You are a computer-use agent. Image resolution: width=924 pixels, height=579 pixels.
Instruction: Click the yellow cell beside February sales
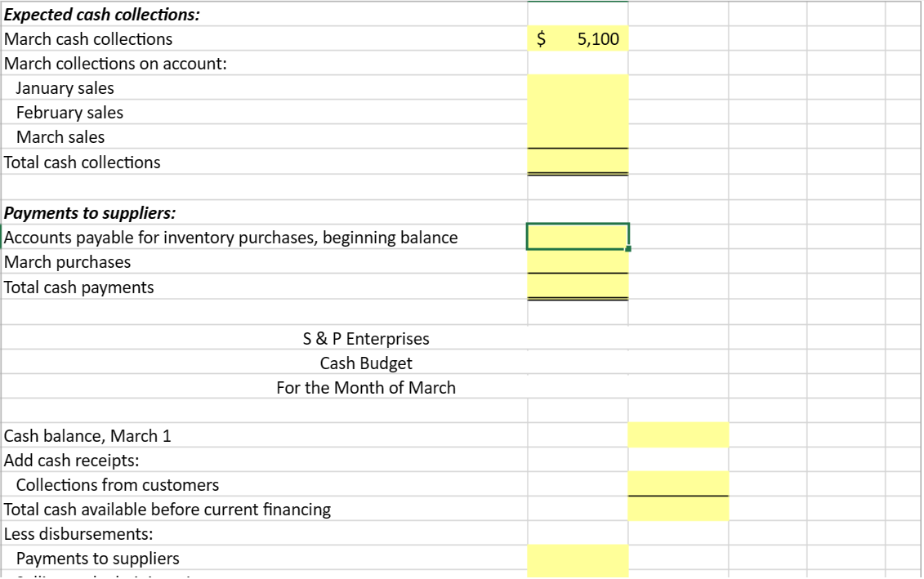click(578, 112)
